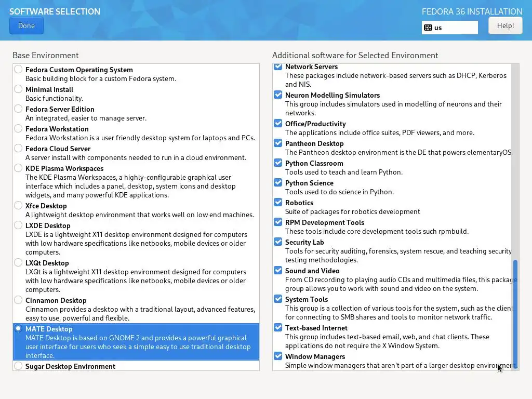The height and width of the screenshot is (399, 532).
Task: Click 'A lightweight desktop environment' Xfce description
Action: pyautogui.click(x=139, y=215)
